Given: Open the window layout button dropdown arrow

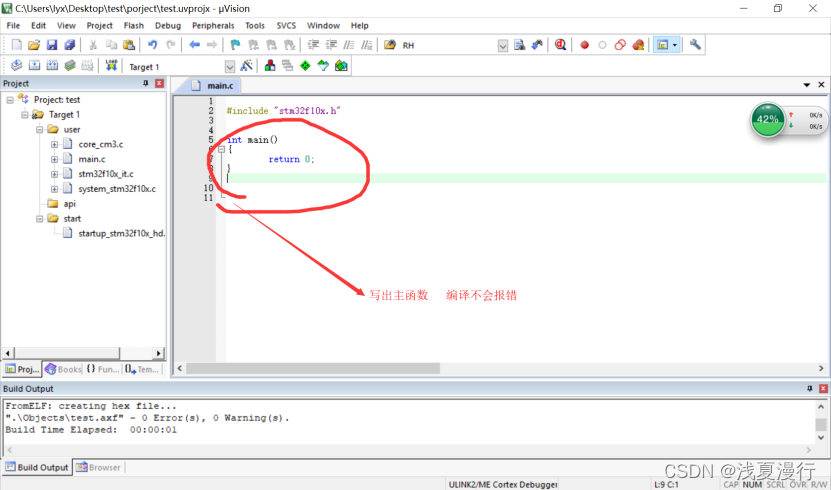Looking at the screenshot, I should coord(675,45).
